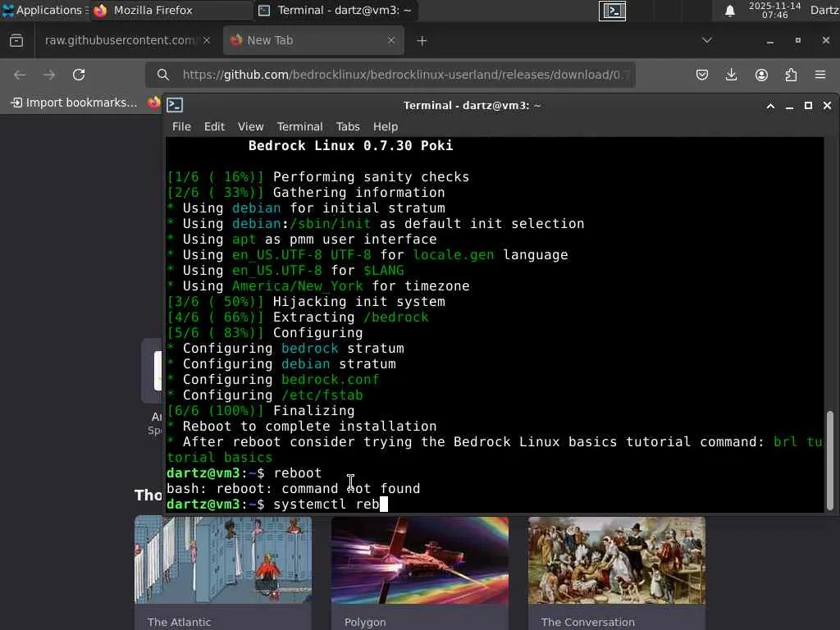Open the Applications menu in the panel

[44, 10]
